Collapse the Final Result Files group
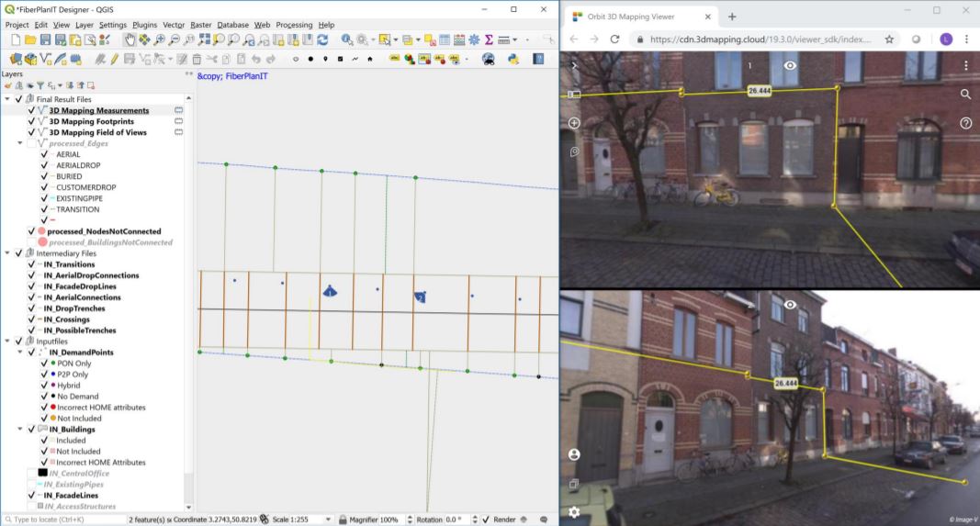 tap(7, 99)
